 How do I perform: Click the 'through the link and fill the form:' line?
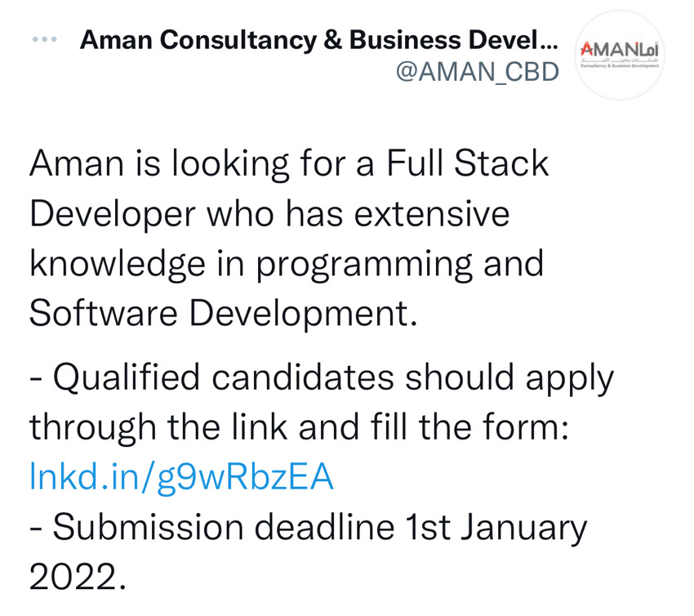[x=299, y=427]
